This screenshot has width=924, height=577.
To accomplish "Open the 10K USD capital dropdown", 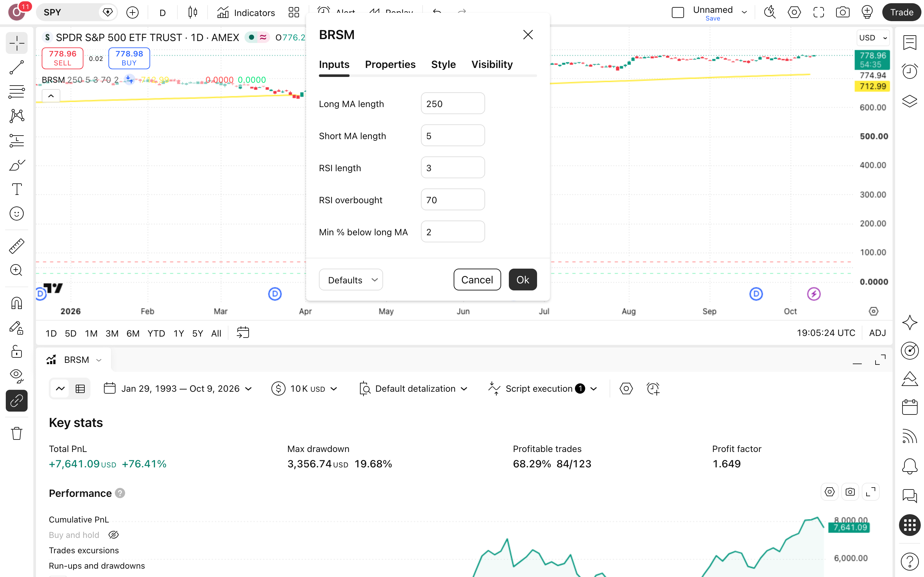I will pyautogui.click(x=304, y=389).
